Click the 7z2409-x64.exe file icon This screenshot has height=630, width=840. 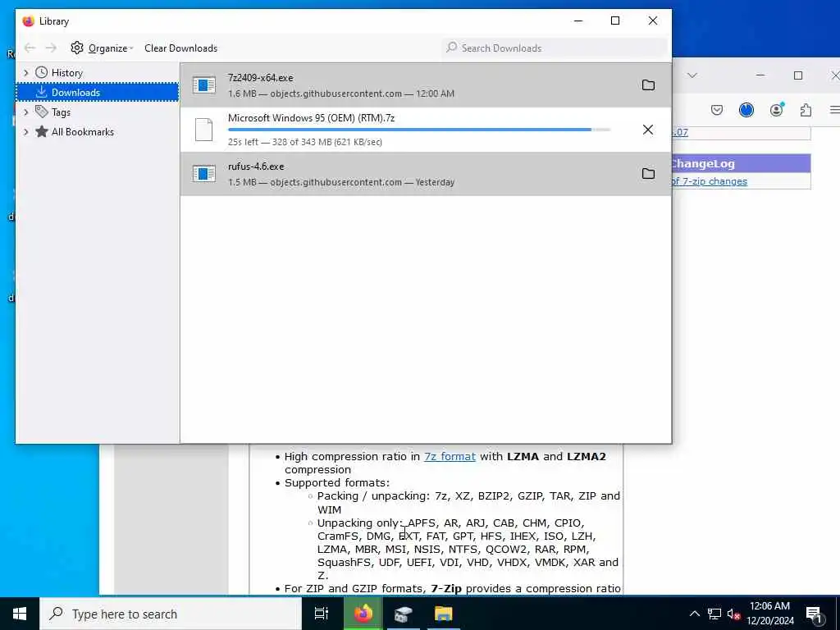coord(204,84)
